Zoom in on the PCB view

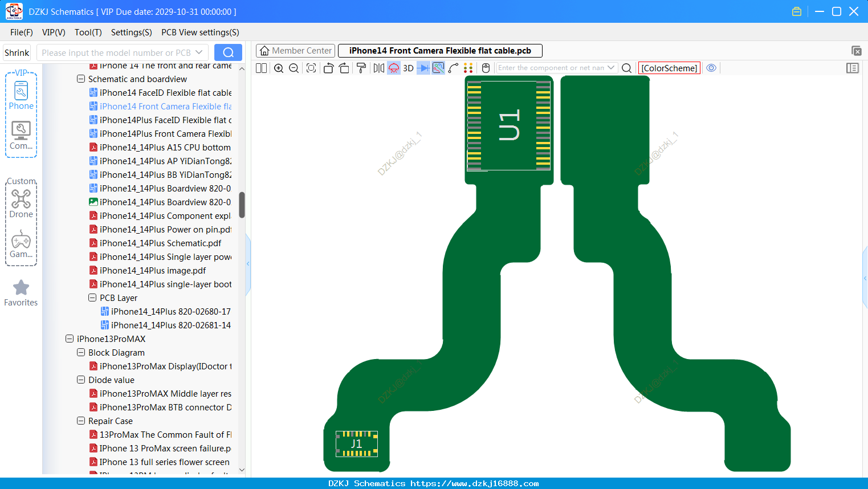click(x=279, y=68)
